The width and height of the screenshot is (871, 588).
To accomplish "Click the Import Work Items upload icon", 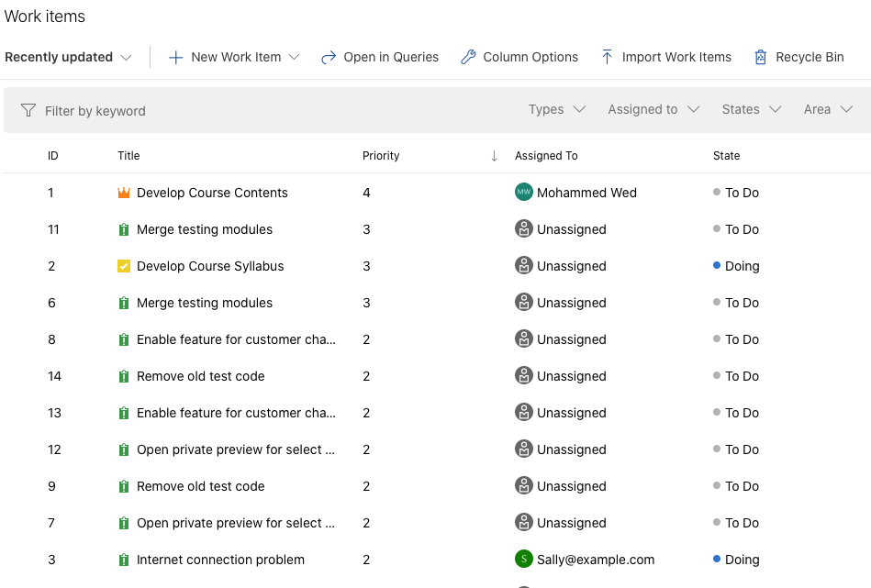I will (607, 57).
